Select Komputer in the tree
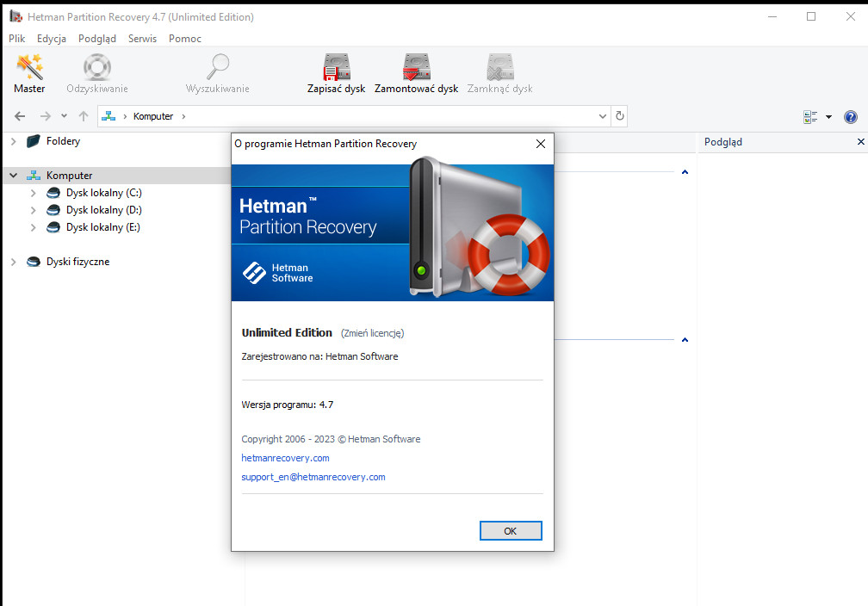This screenshot has height=606, width=868. pyautogui.click(x=69, y=176)
